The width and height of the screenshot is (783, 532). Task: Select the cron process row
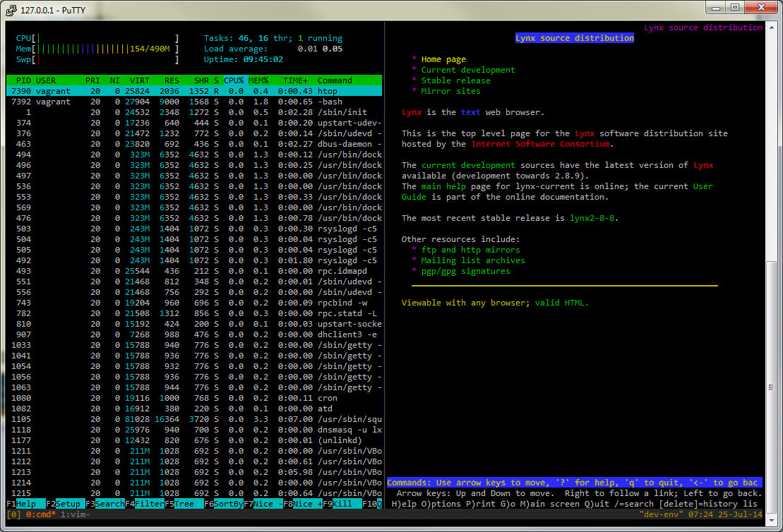(194, 398)
